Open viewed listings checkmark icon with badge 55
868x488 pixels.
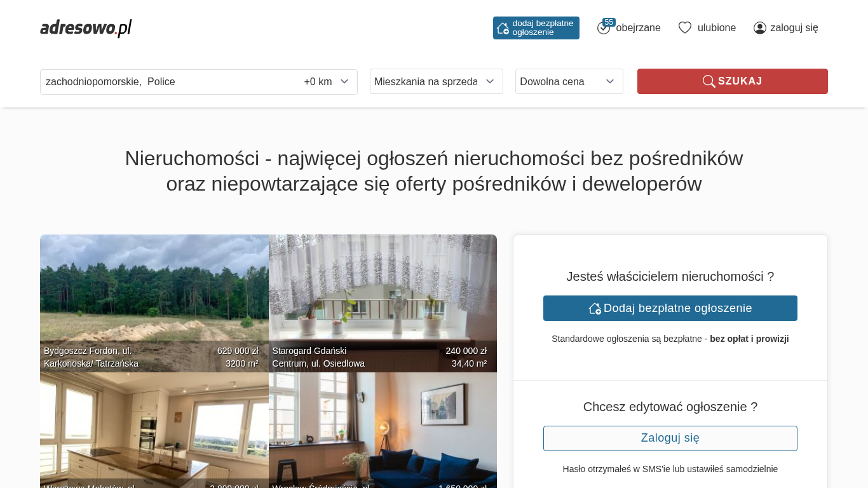604,27
